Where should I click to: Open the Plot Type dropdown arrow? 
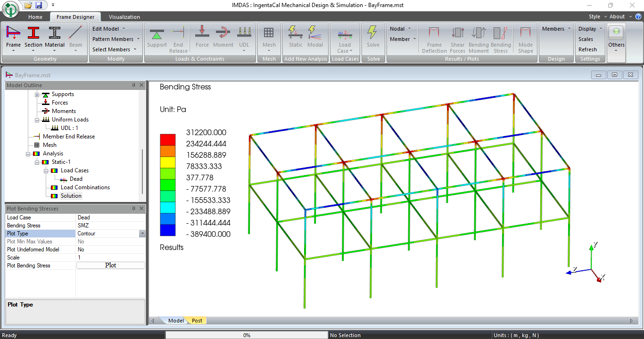[142, 234]
